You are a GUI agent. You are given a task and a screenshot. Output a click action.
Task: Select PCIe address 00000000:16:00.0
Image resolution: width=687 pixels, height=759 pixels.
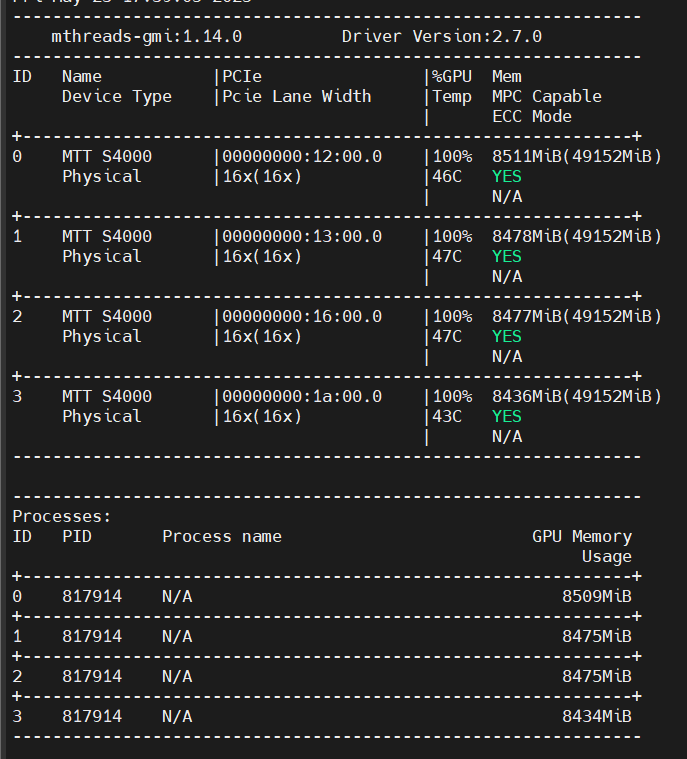pos(302,317)
